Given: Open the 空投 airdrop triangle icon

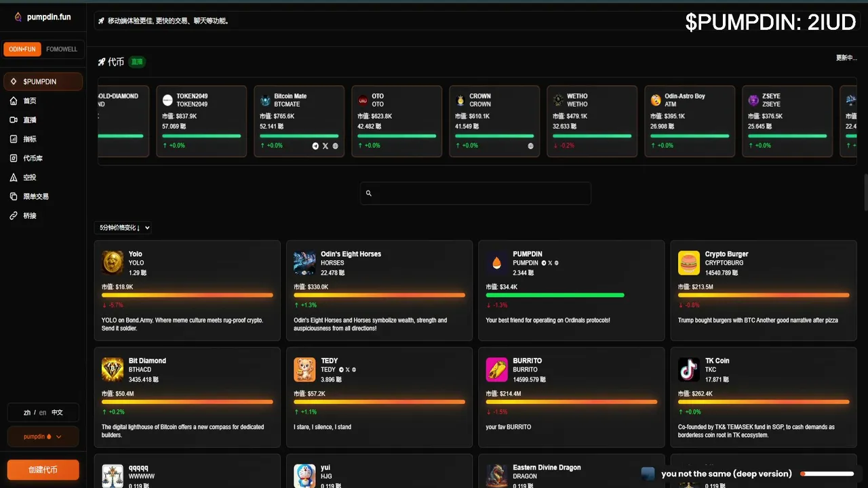Looking at the screenshot, I should 14,177.
